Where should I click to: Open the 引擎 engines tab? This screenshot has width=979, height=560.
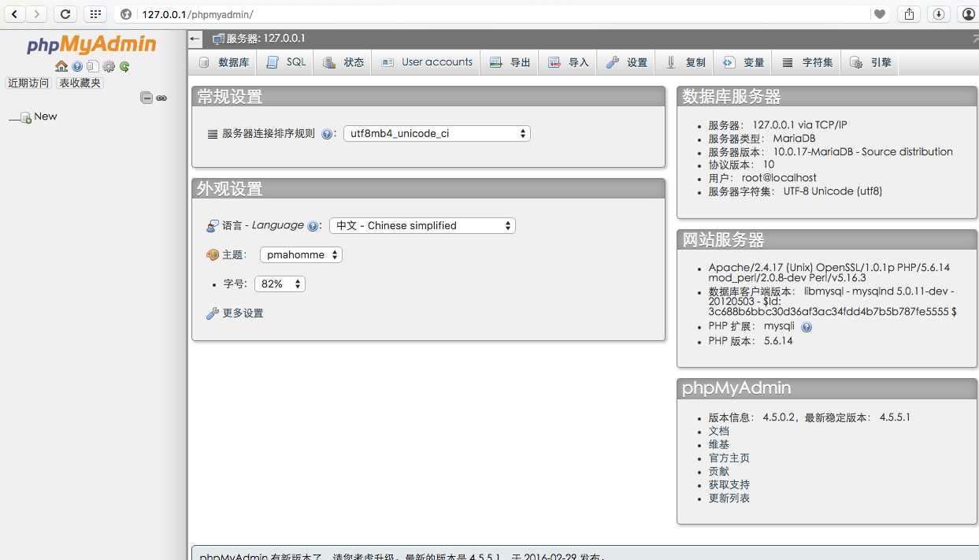click(870, 62)
